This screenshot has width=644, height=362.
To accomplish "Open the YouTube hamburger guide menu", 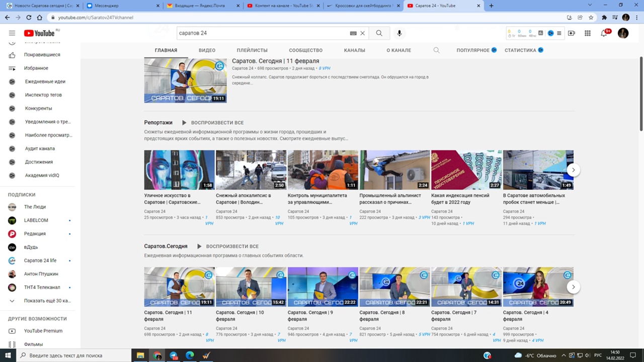I will pyautogui.click(x=12, y=33).
